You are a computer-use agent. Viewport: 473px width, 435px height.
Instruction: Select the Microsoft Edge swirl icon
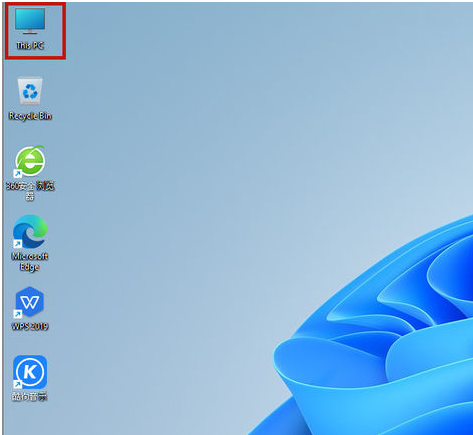[30, 232]
